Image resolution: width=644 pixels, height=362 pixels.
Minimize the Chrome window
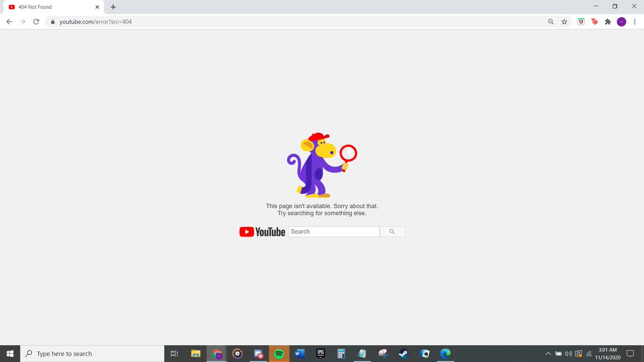596,6
